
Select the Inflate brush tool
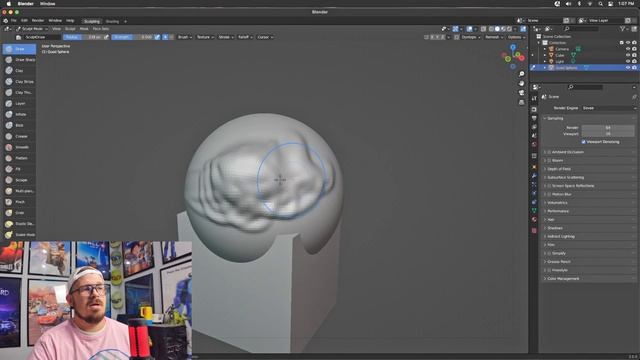tap(19, 114)
